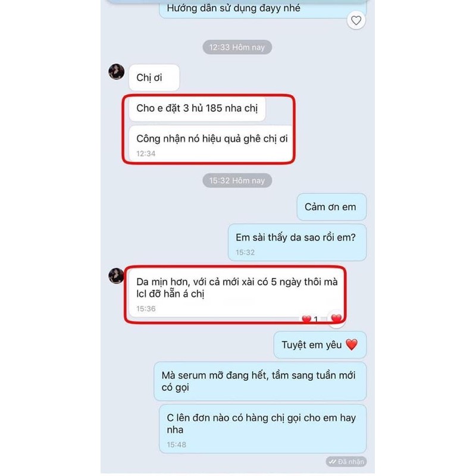Select the 'Tuyệt em yêu' bubble
Image resolution: width=476 pixels, height=476 pixels.
pyautogui.click(x=320, y=345)
